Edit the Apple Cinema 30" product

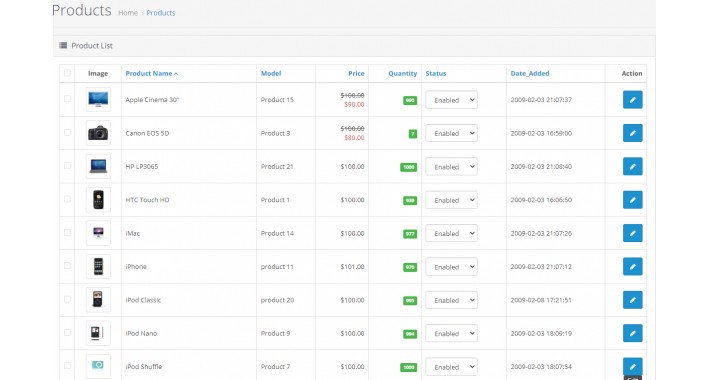coord(633,100)
